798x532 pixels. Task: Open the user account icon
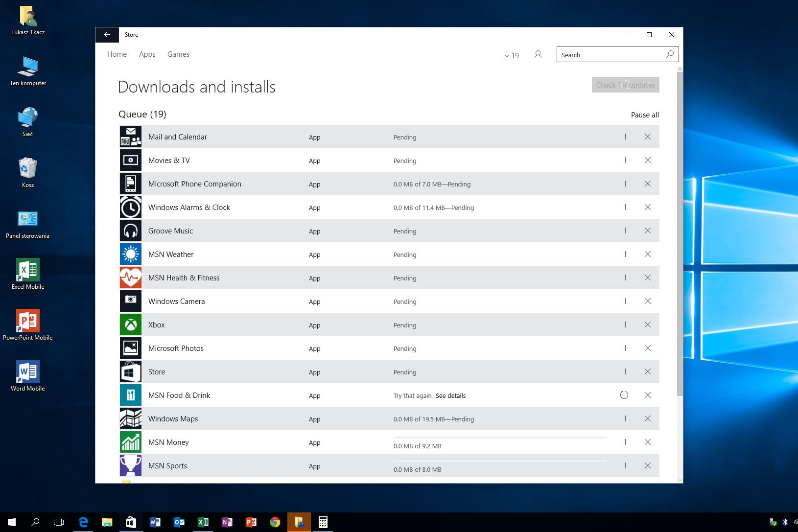pyautogui.click(x=538, y=55)
